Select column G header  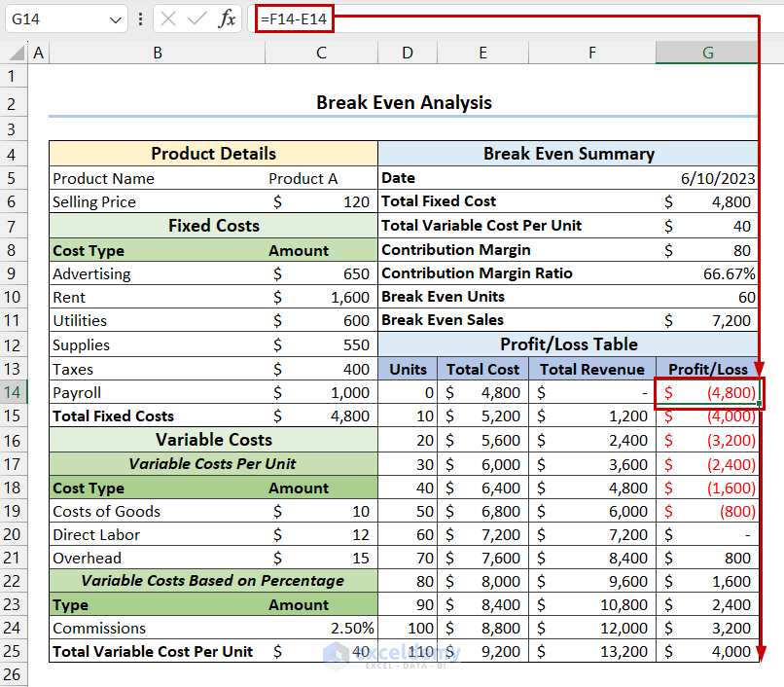[x=707, y=53]
